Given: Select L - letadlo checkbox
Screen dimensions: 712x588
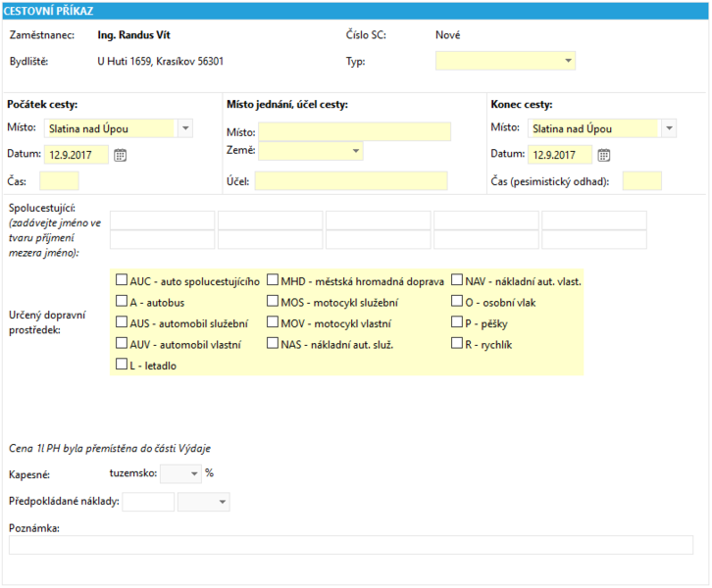Looking at the screenshot, I should 122,364.
